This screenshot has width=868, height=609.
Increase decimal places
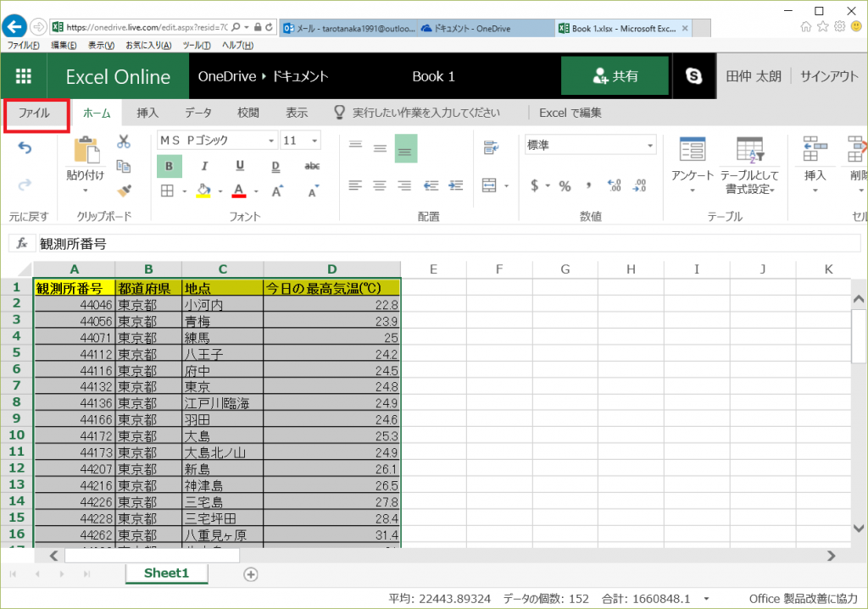pos(615,185)
